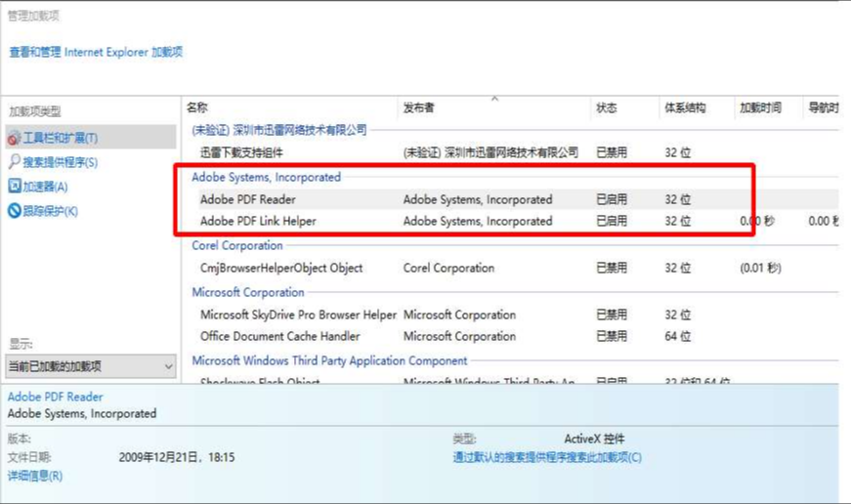Image resolution: width=851 pixels, height=504 pixels.
Task: Select the Adobe PDF Reader add-on row
Action: (518, 199)
